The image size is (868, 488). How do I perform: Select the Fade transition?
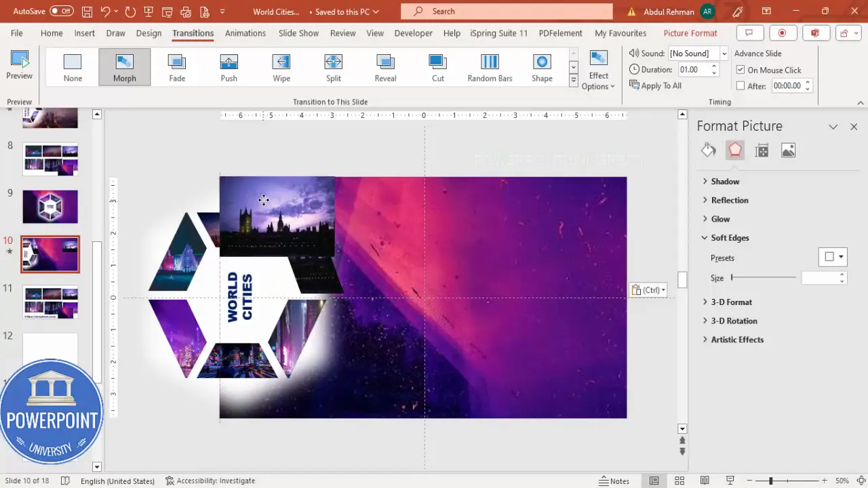177,67
